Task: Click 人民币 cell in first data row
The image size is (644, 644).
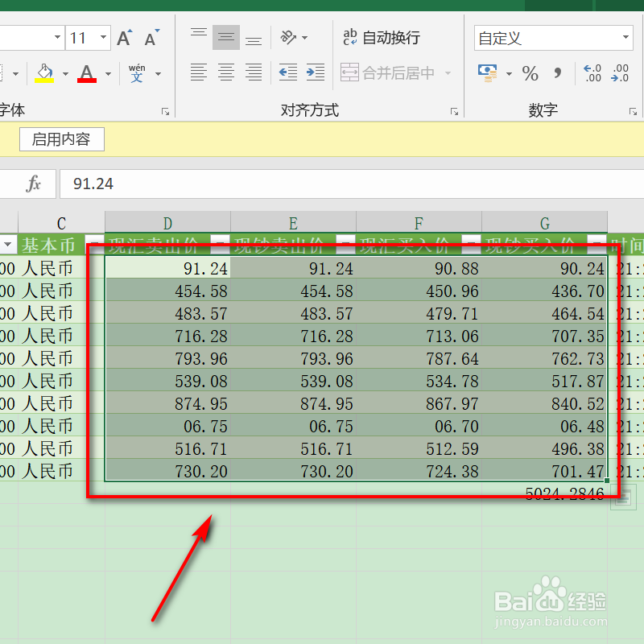Action: coord(61,268)
